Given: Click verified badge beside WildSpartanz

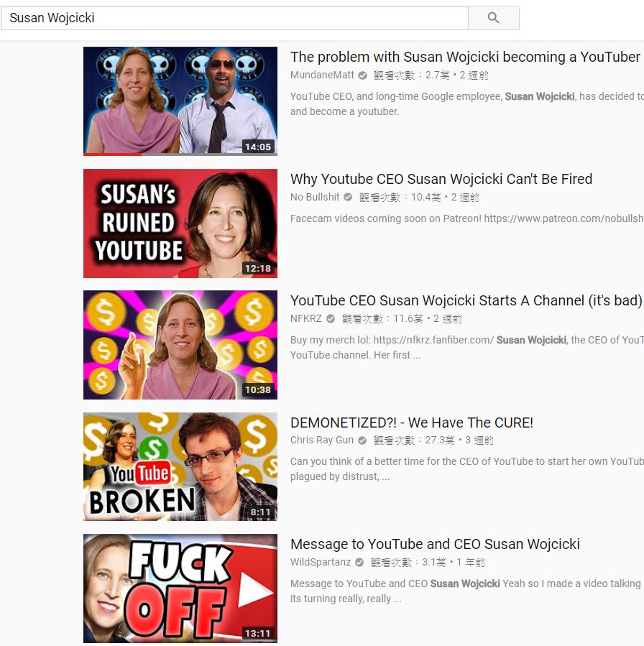Looking at the screenshot, I should coord(359,563).
